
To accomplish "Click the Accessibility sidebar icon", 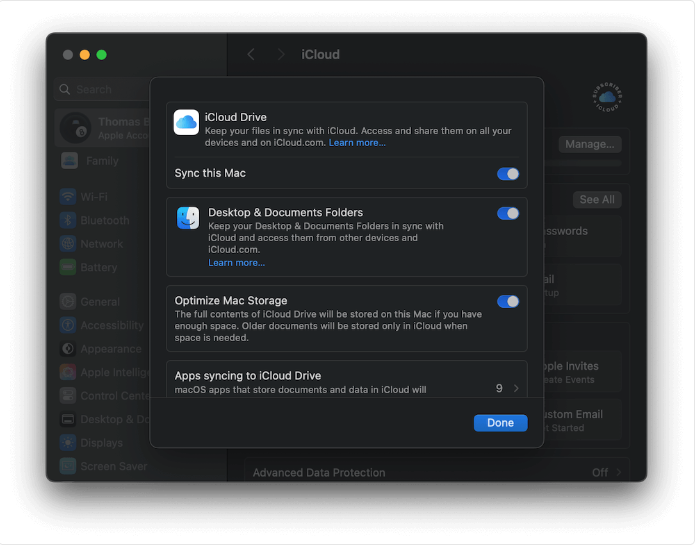I will tap(68, 325).
